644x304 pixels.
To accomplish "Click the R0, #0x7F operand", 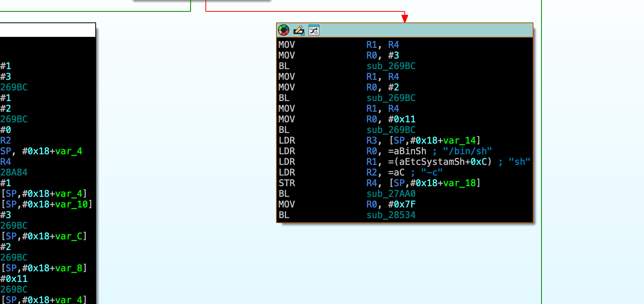I will pyautogui.click(x=391, y=204).
